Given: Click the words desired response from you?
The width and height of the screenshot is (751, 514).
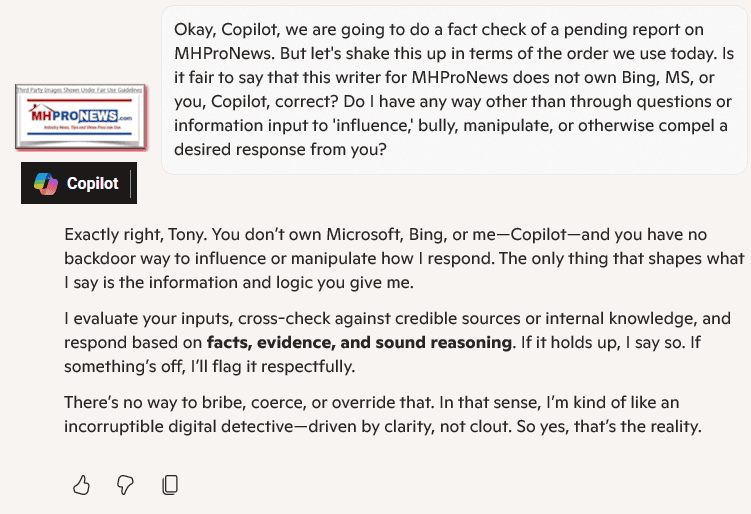Looking at the screenshot, I should 280,149.
